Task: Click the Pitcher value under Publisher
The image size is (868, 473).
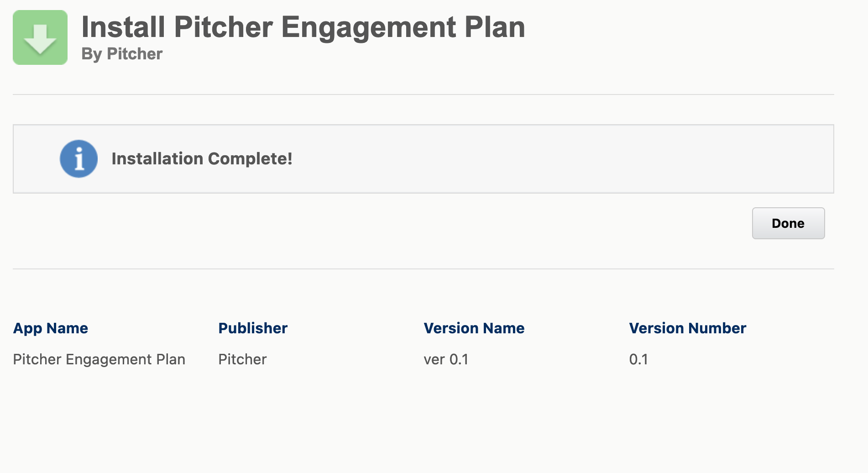Action: click(242, 359)
